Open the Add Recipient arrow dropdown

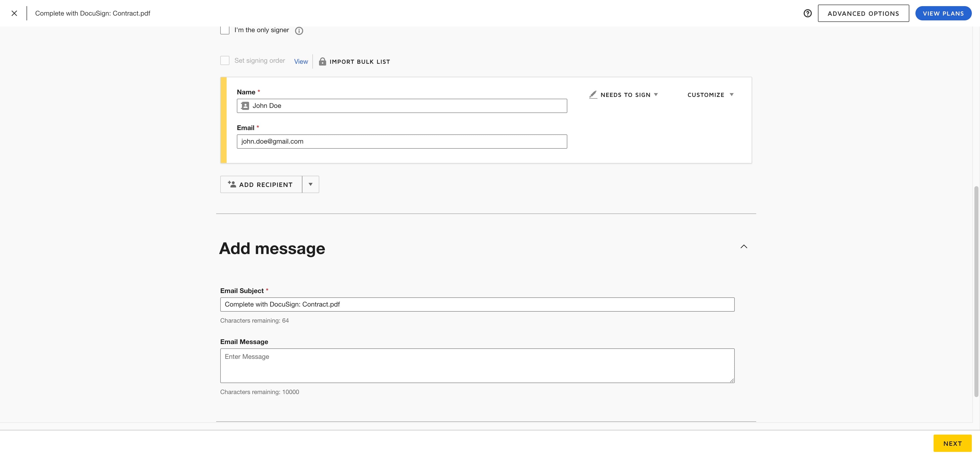310,184
